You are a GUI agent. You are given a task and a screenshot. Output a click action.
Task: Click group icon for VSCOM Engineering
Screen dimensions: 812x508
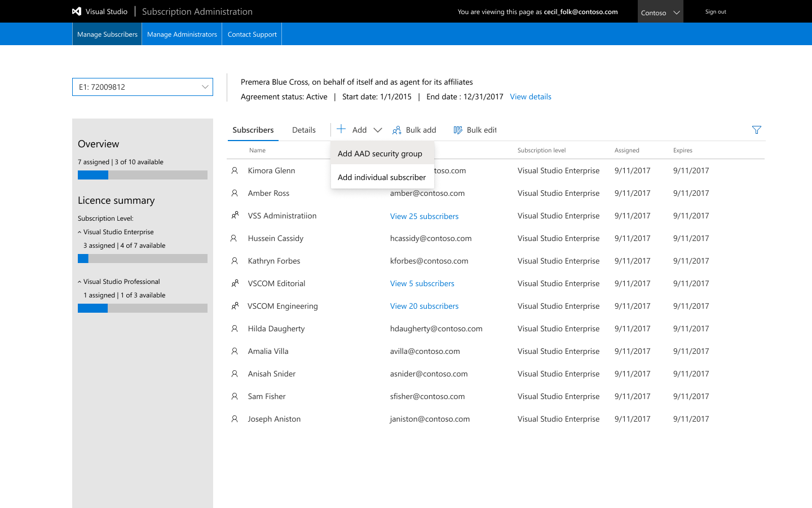(x=235, y=306)
